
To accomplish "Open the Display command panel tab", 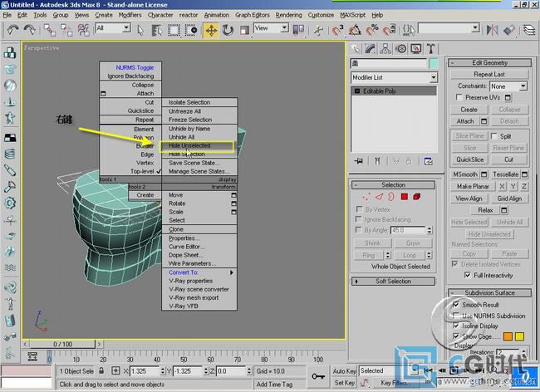I will tap(416, 49).
